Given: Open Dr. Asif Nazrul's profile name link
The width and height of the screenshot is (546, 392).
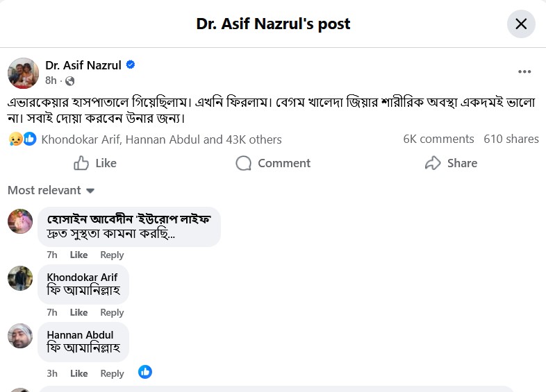Looking at the screenshot, I should tap(83, 65).
